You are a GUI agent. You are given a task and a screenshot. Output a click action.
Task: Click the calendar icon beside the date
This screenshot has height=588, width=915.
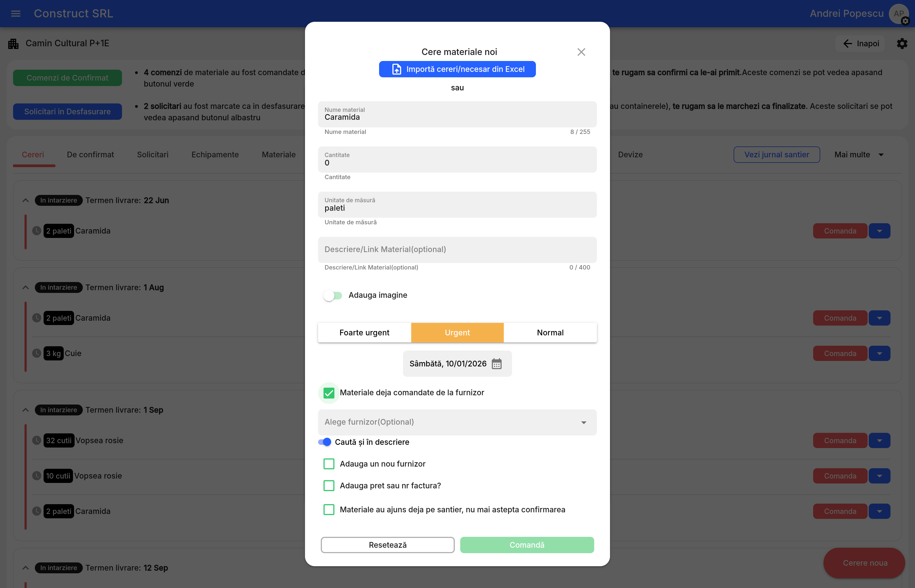(496, 364)
